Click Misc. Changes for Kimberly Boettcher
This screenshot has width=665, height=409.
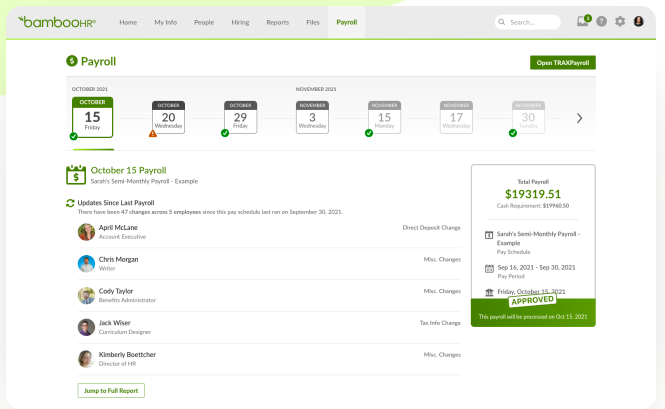442,355
